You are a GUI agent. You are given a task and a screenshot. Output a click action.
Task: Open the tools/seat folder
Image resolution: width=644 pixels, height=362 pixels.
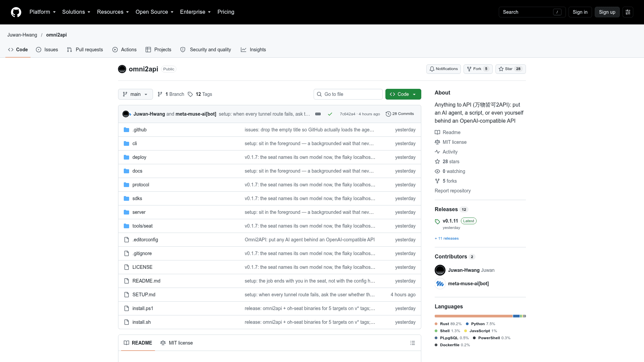point(143,226)
